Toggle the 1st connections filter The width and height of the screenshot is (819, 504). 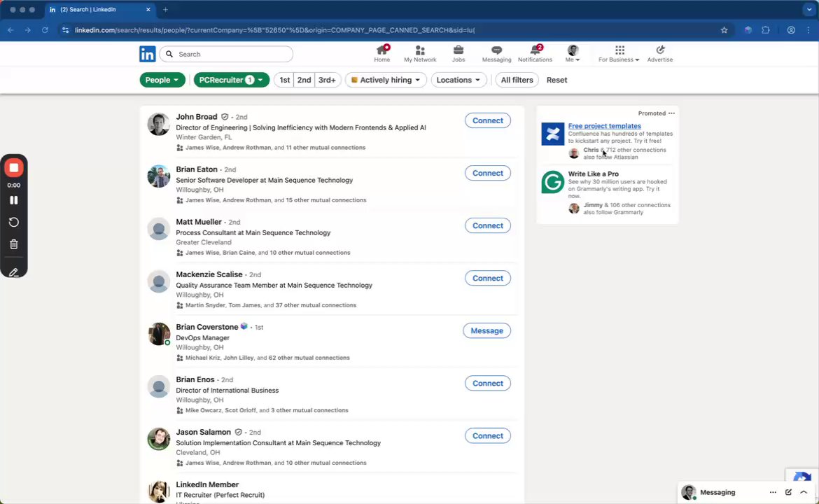tap(284, 80)
